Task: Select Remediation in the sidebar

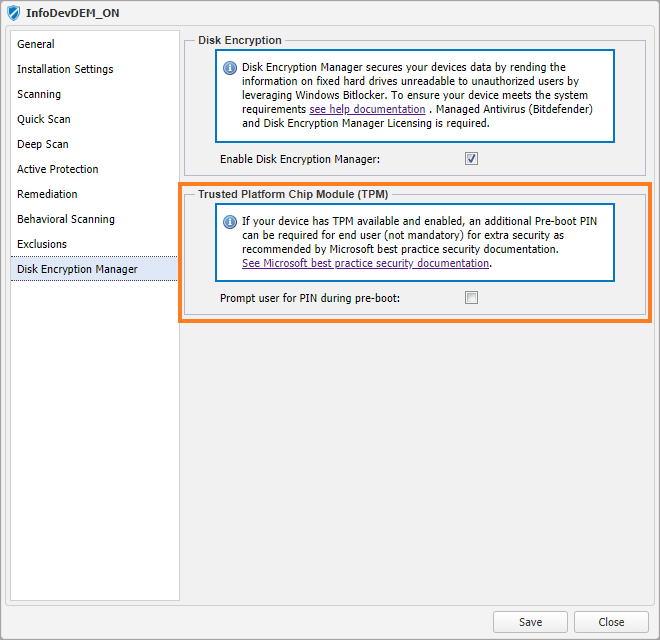Action: pyautogui.click(x=94, y=194)
